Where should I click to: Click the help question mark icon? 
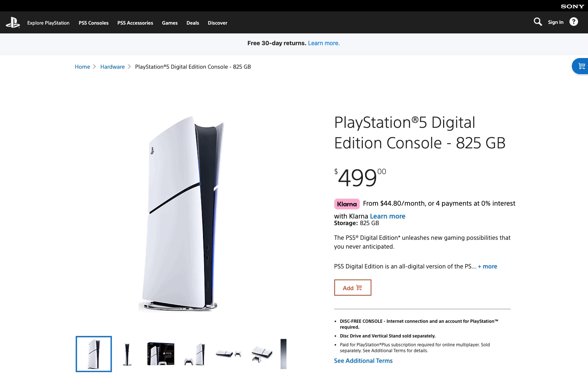click(x=573, y=22)
